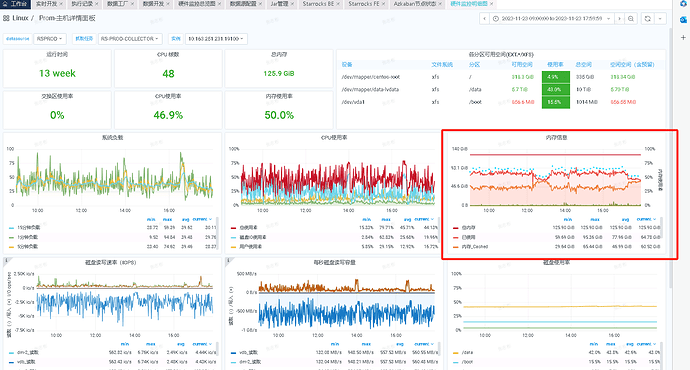Screen dimensions: 690x370
Task: Open the add plus icon in right sidebar
Action: point(683,38)
